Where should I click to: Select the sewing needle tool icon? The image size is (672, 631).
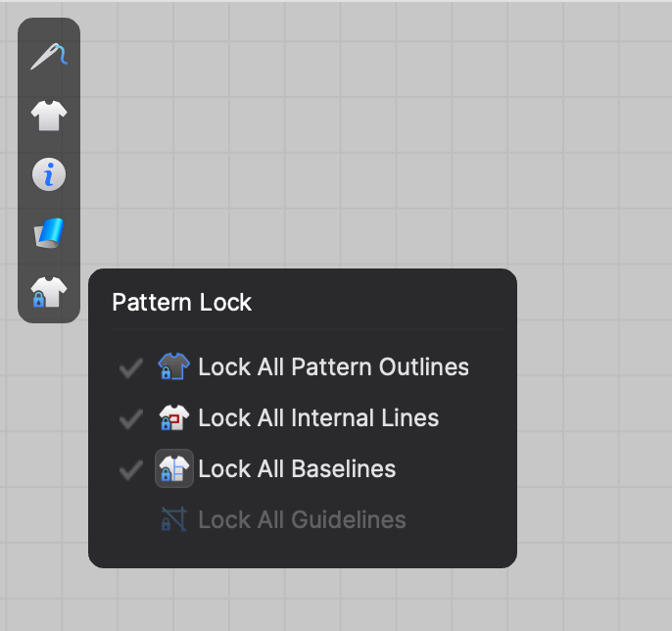click(x=49, y=56)
